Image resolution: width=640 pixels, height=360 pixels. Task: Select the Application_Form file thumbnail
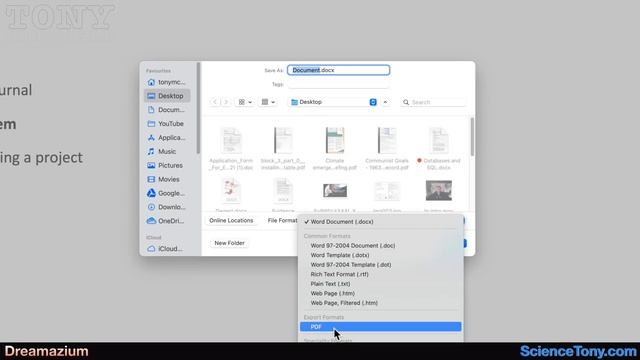(x=231, y=140)
